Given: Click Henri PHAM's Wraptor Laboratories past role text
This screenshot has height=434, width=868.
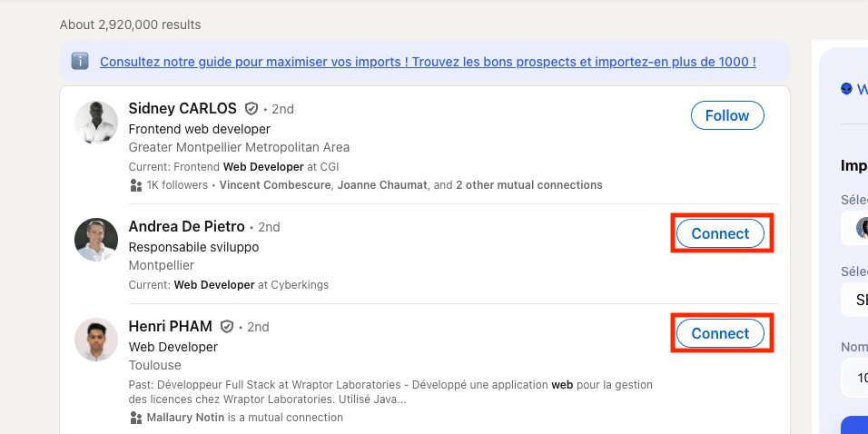Looking at the screenshot, I should pyautogui.click(x=390, y=392).
